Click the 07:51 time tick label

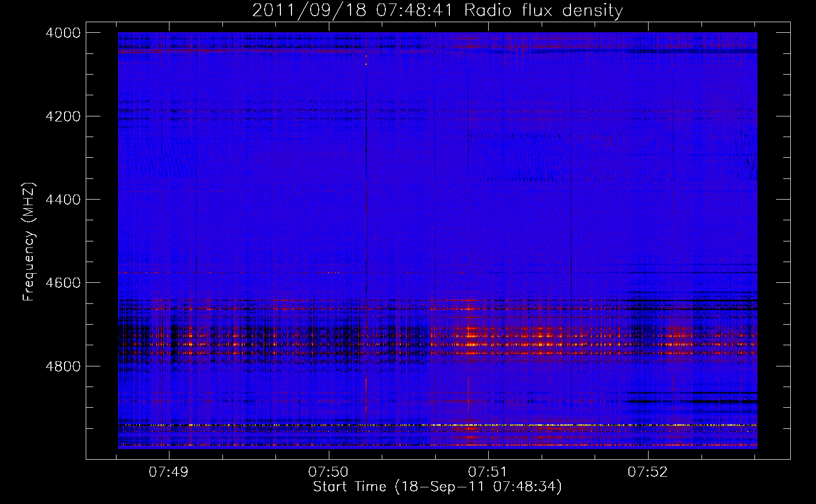pyautogui.click(x=488, y=472)
